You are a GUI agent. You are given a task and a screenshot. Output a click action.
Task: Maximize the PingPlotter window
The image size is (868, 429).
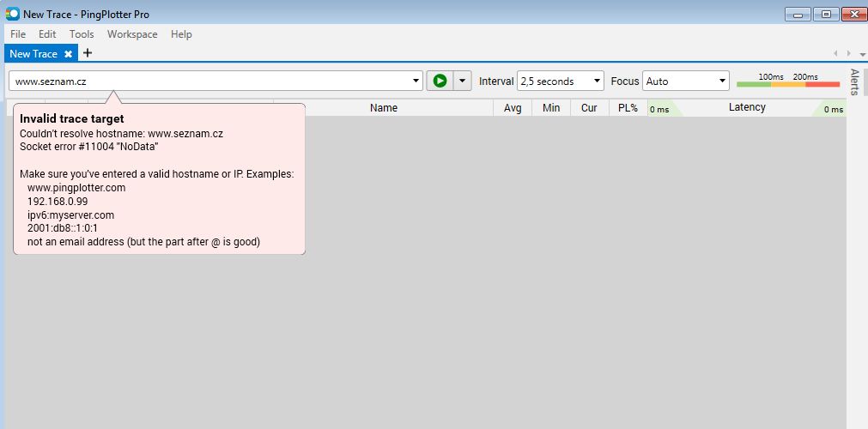(827, 15)
